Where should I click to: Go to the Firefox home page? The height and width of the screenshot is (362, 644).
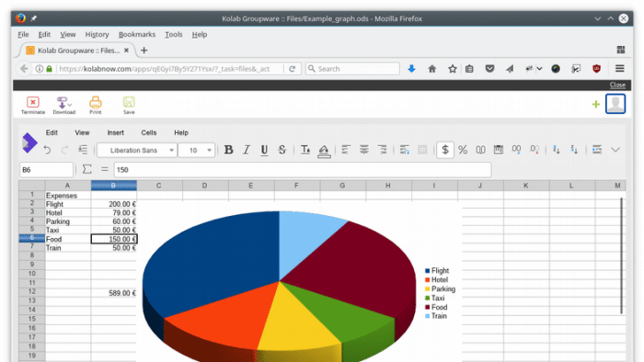point(431,69)
